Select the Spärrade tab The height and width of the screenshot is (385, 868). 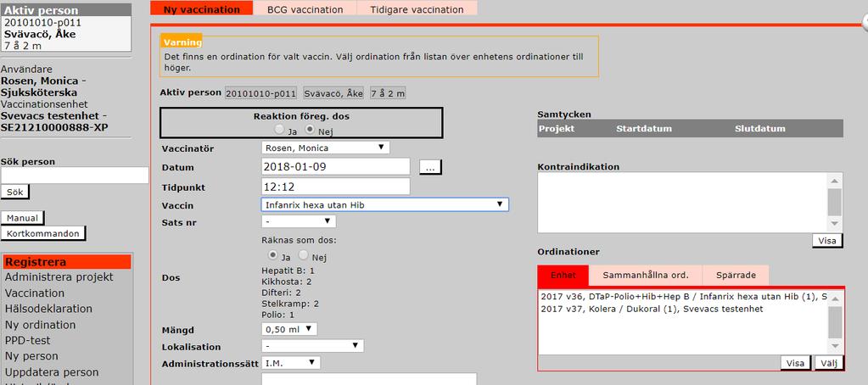click(736, 276)
